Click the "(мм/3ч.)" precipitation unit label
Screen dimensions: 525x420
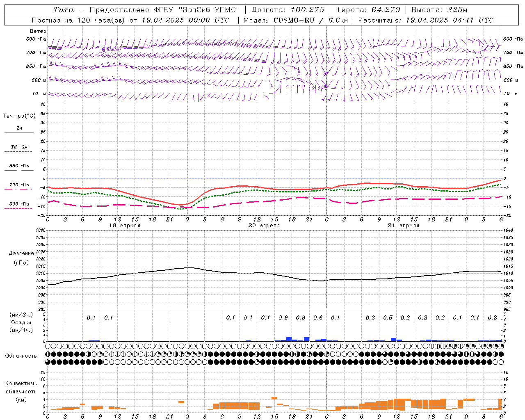pyautogui.click(x=21, y=315)
